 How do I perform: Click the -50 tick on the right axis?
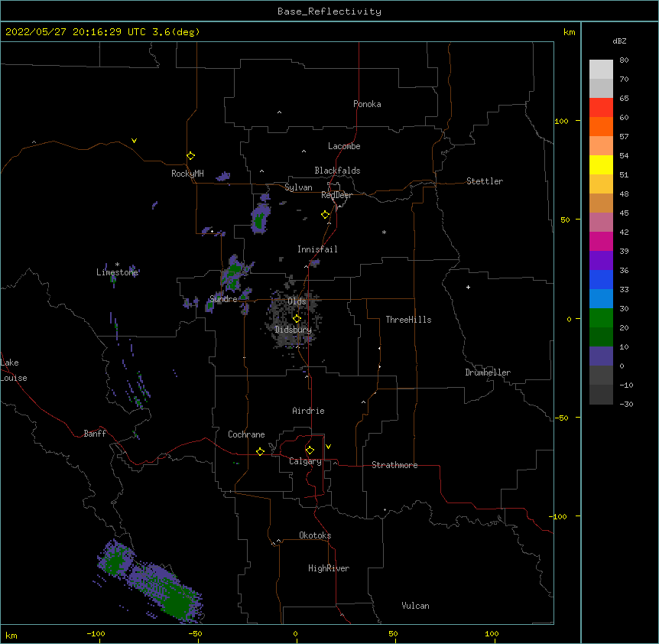click(561, 418)
